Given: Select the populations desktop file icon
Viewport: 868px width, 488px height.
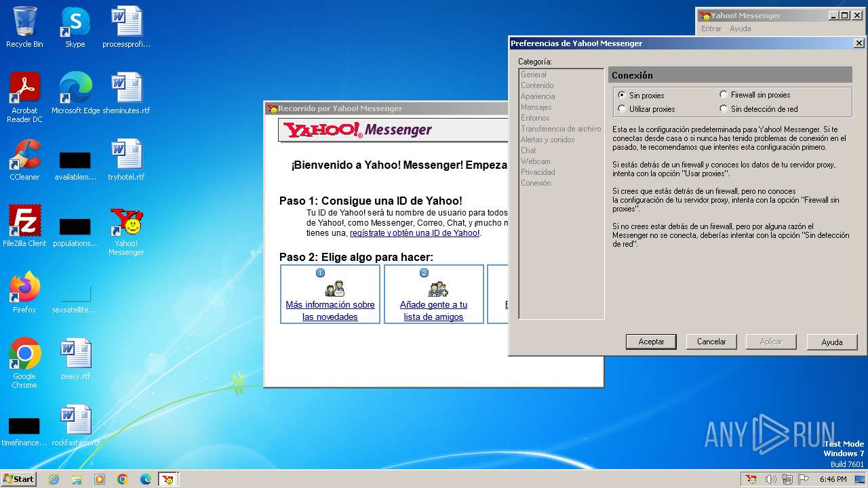Looking at the screenshot, I should click(x=75, y=232).
